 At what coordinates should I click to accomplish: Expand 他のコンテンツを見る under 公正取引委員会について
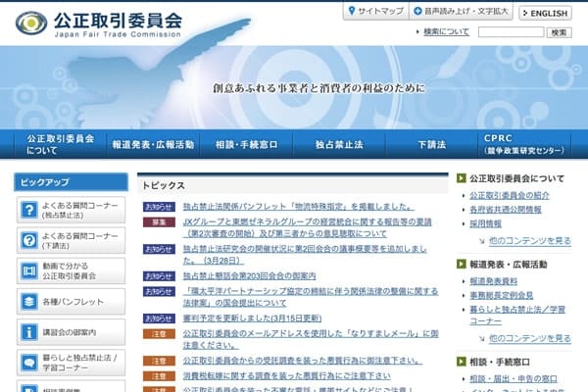(x=530, y=240)
